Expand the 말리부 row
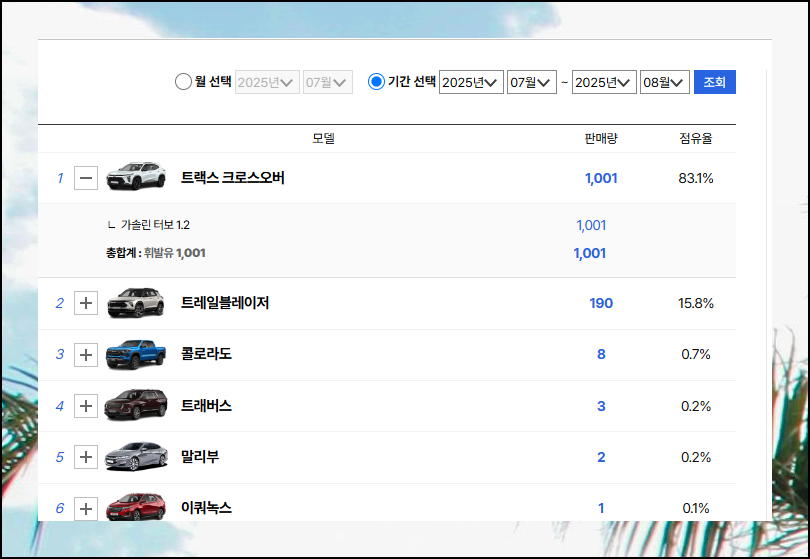The width and height of the screenshot is (810, 559). pyautogui.click(x=86, y=457)
